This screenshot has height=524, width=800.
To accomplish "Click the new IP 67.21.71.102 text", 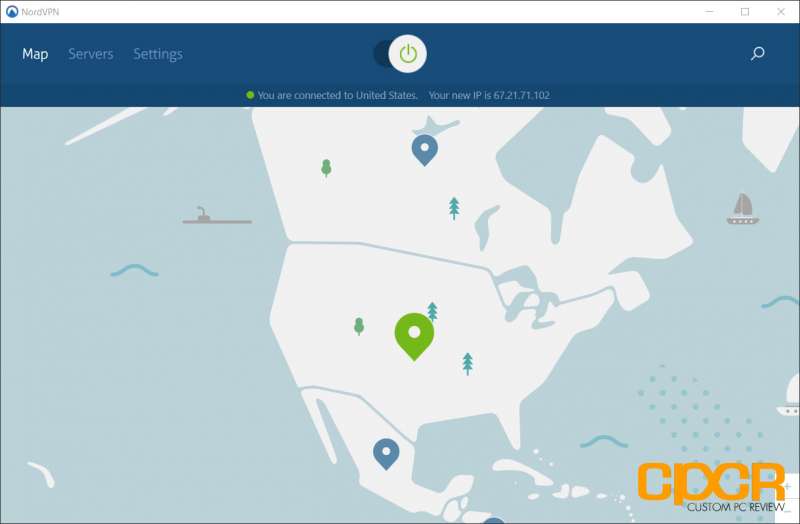I will click(489, 95).
